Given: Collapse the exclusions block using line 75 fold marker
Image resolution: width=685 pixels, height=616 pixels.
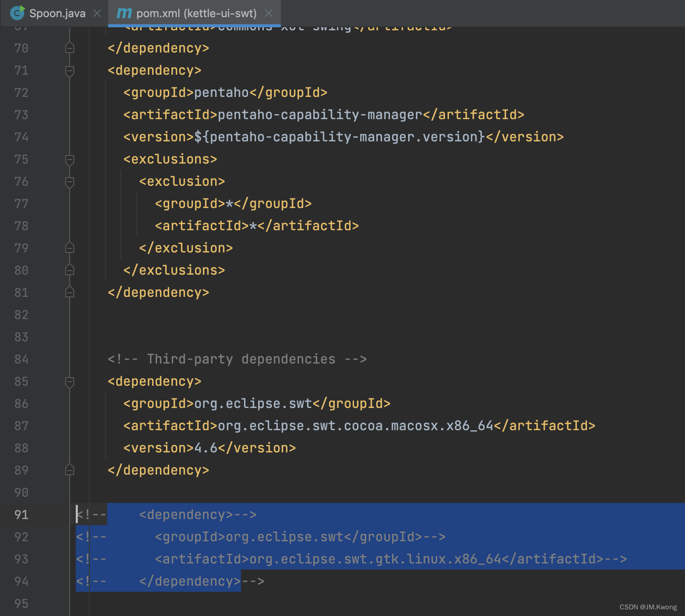Looking at the screenshot, I should pos(70,160).
